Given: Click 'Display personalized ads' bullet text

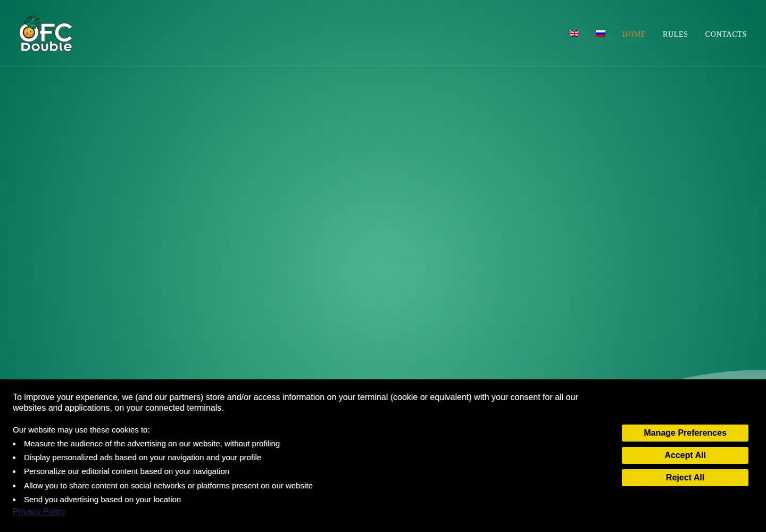Looking at the screenshot, I should (143, 458).
